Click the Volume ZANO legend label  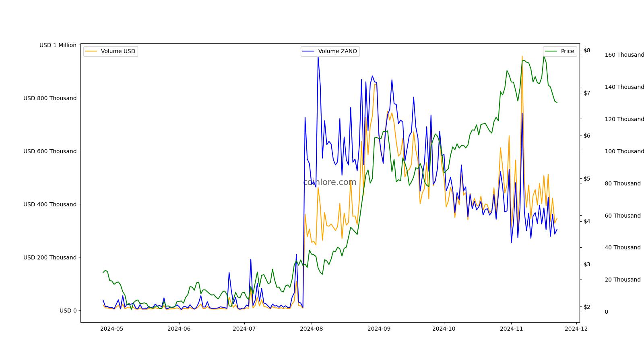pos(337,51)
